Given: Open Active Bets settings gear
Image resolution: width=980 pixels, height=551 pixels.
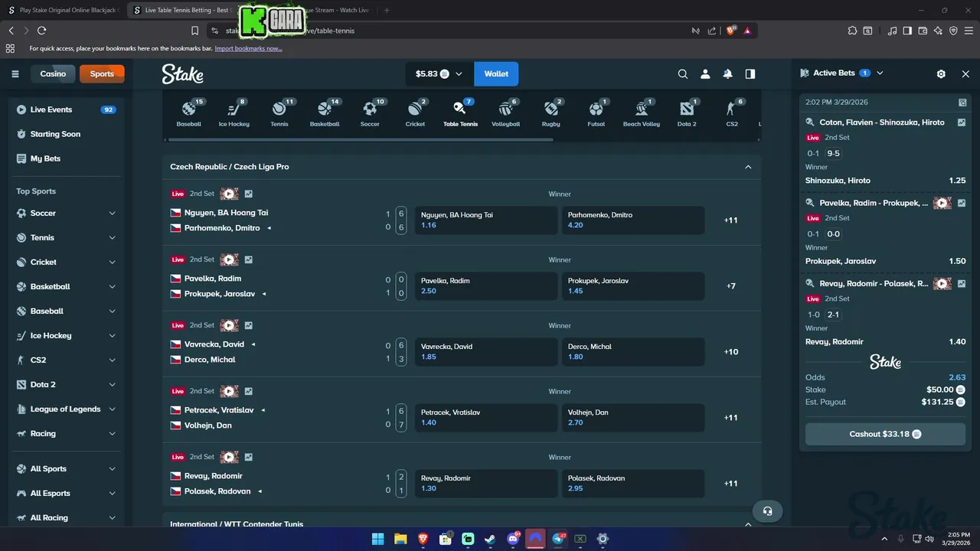Looking at the screenshot, I should coord(941,73).
